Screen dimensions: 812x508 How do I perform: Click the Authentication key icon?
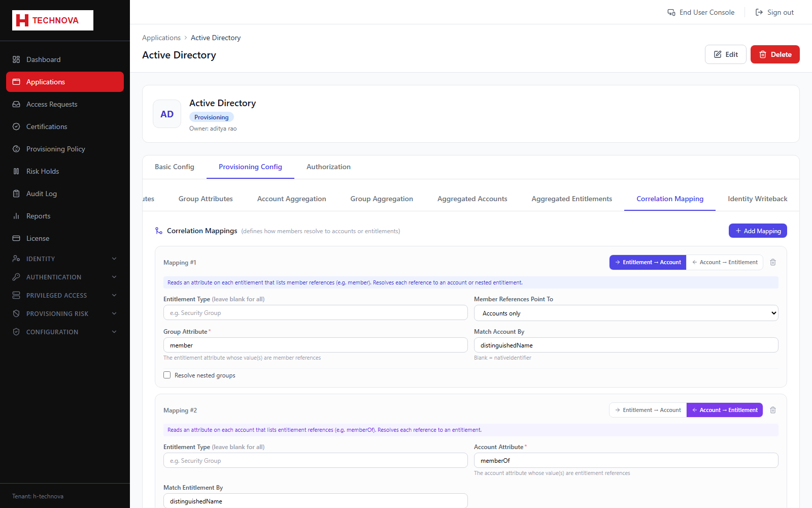coord(16,277)
